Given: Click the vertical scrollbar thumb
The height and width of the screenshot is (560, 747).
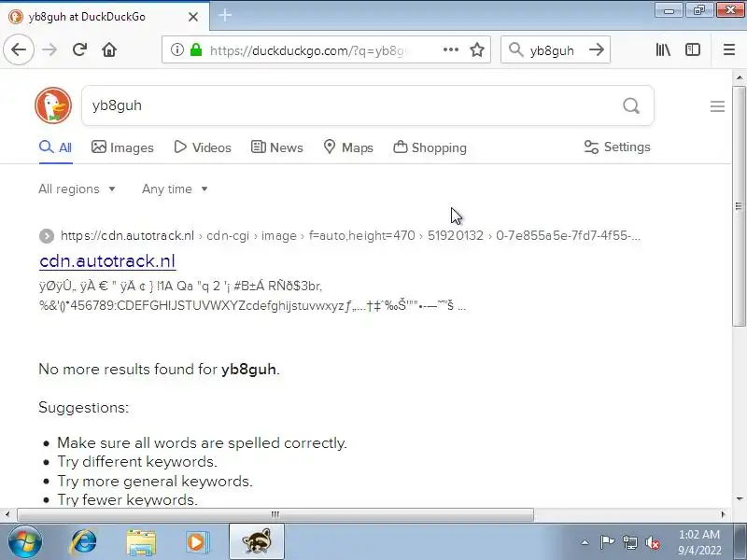Looking at the screenshot, I should coord(739,206).
